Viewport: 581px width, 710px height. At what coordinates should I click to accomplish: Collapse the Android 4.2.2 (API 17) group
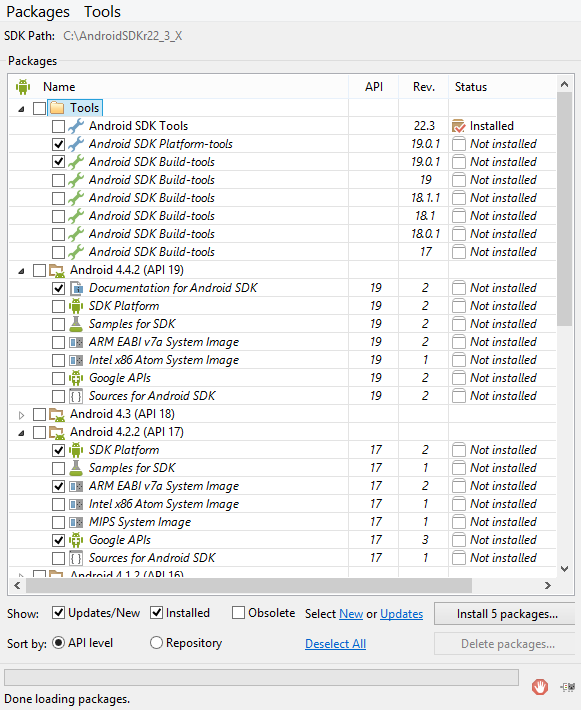pyautogui.click(x=21, y=433)
